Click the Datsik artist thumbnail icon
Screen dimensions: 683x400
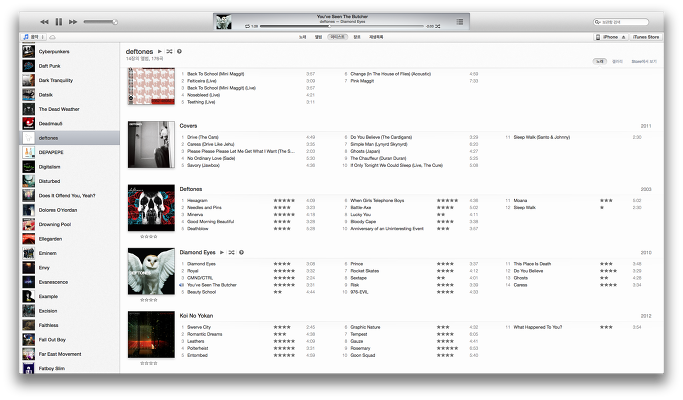(x=29, y=95)
